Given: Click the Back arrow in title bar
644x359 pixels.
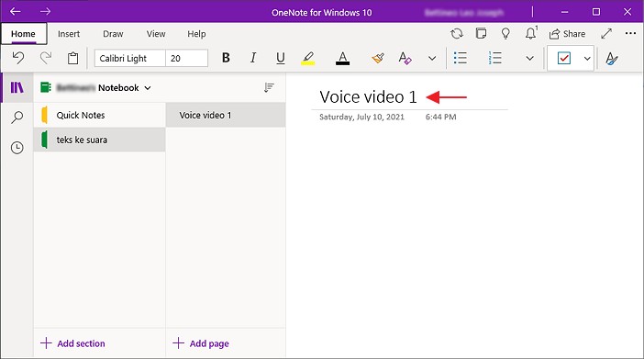Looking at the screenshot, I should click(16, 12).
